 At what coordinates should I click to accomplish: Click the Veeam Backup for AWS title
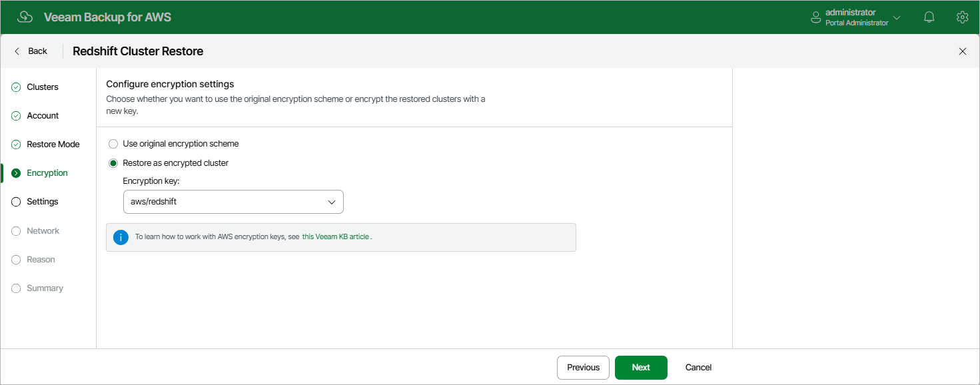coord(107,17)
